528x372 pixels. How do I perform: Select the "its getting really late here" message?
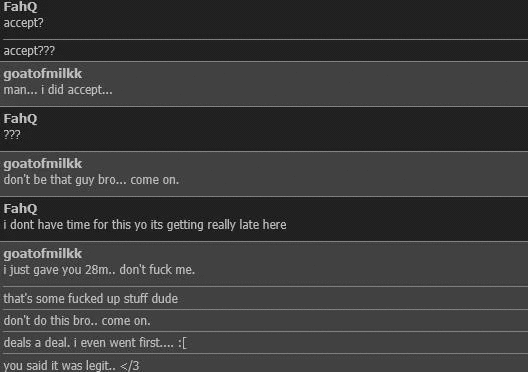pos(145,225)
